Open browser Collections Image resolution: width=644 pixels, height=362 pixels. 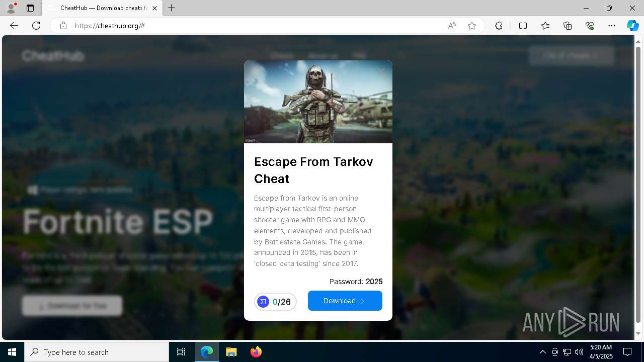click(x=568, y=26)
